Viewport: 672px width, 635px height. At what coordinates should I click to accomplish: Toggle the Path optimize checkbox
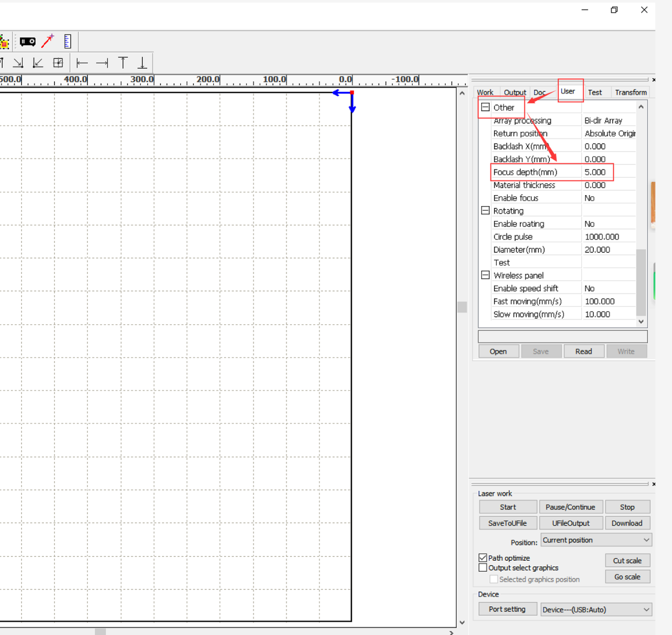coord(483,558)
